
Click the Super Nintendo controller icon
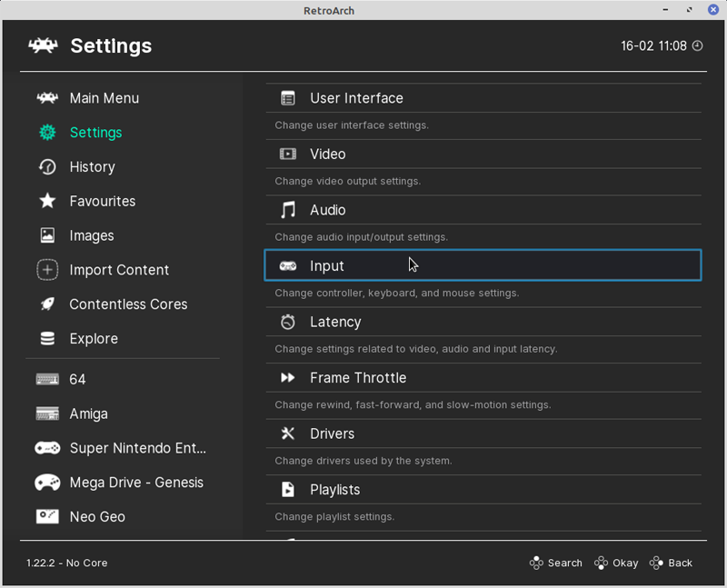pyautogui.click(x=47, y=448)
